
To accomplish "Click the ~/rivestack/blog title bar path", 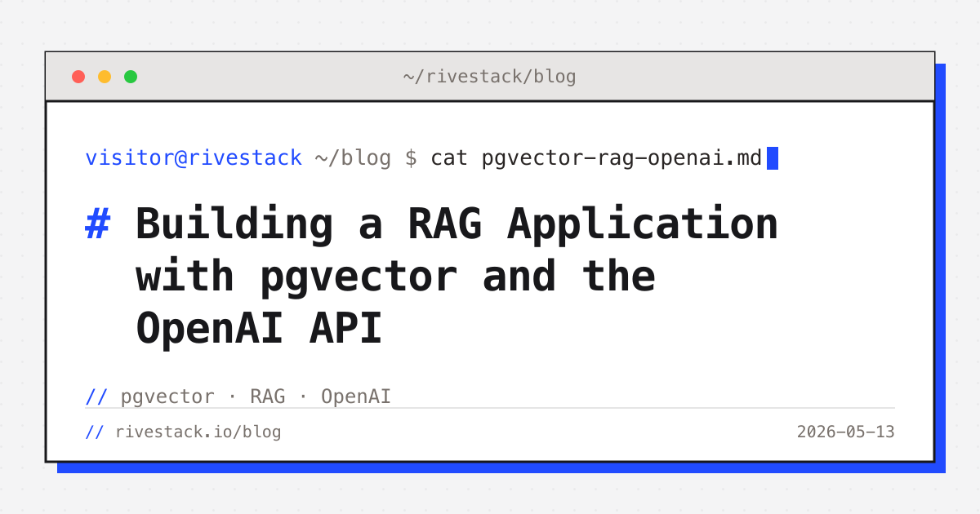I will [489, 77].
